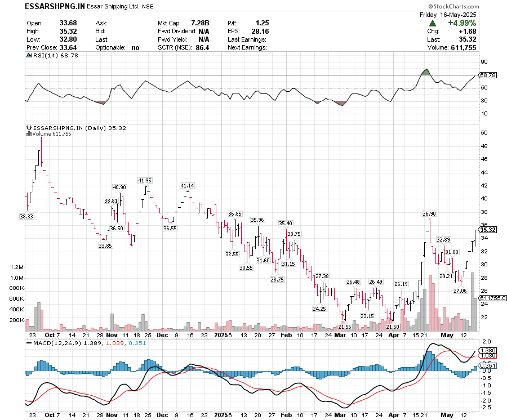
Task: Click the 27.38 price label
Action: click(x=322, y=276)
